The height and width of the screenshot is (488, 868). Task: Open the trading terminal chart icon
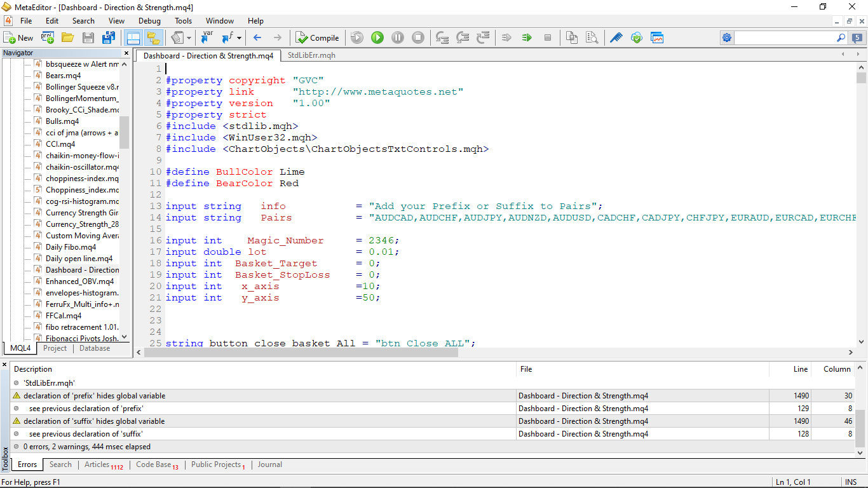pyautogui.click(x=656, y=37)
